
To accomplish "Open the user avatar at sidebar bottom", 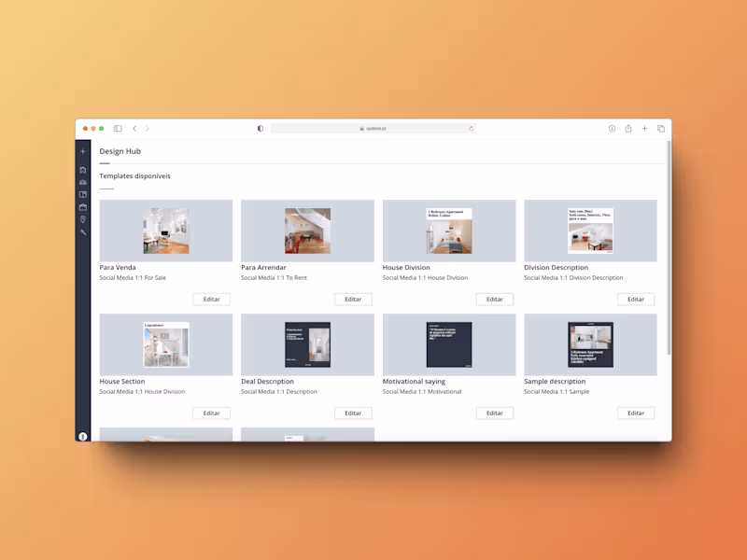I will coord(83,436).
